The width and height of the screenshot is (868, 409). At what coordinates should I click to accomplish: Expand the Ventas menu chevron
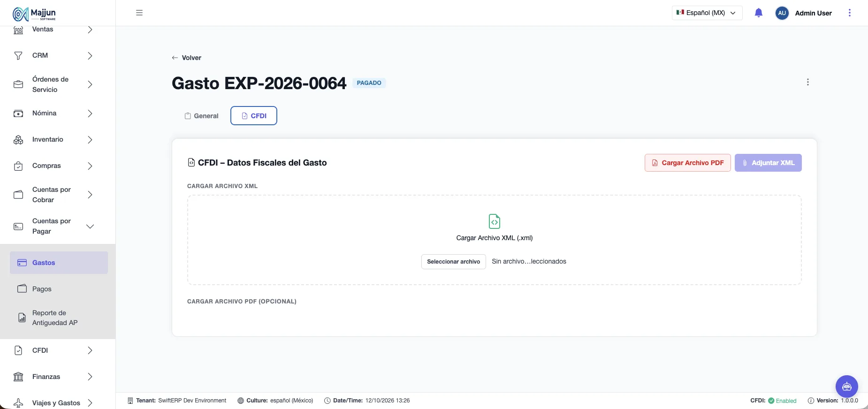click(90, 30)
